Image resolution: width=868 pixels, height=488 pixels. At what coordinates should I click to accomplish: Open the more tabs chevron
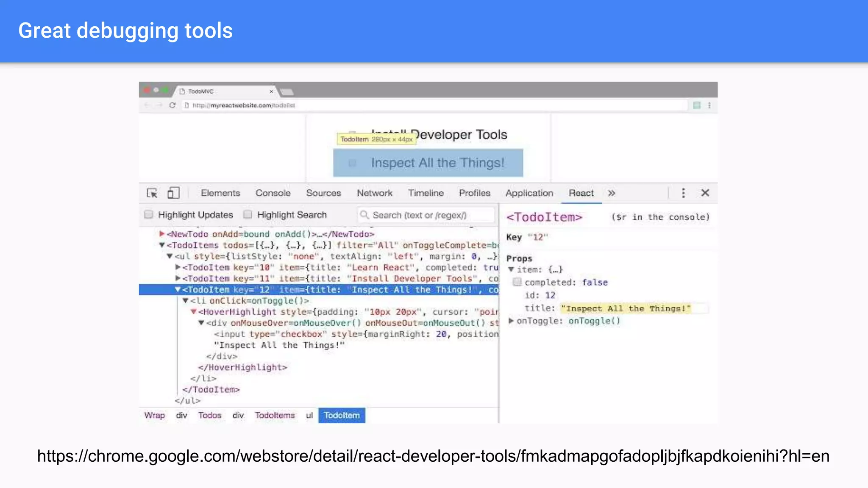611,193
